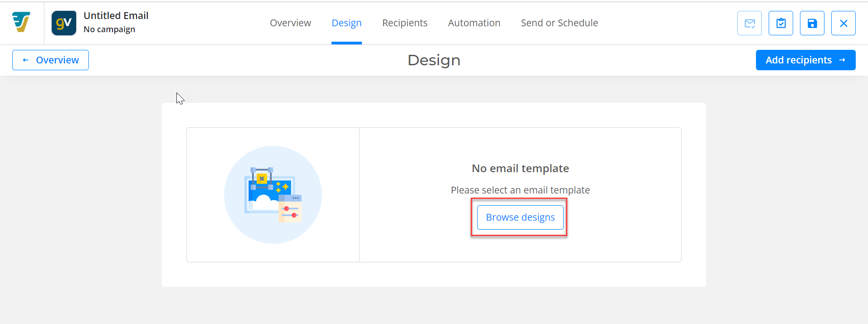Click Browse designs button

pos(520,218)
